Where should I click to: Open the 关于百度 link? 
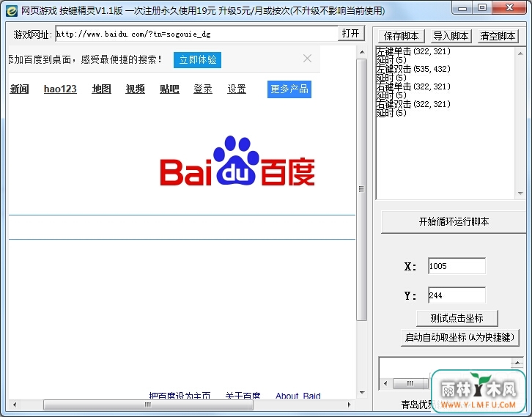click(243, 396)
